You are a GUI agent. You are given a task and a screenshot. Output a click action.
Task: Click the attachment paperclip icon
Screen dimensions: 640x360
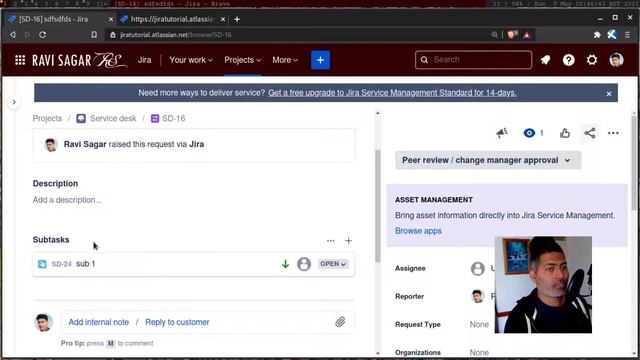point(340,322)
